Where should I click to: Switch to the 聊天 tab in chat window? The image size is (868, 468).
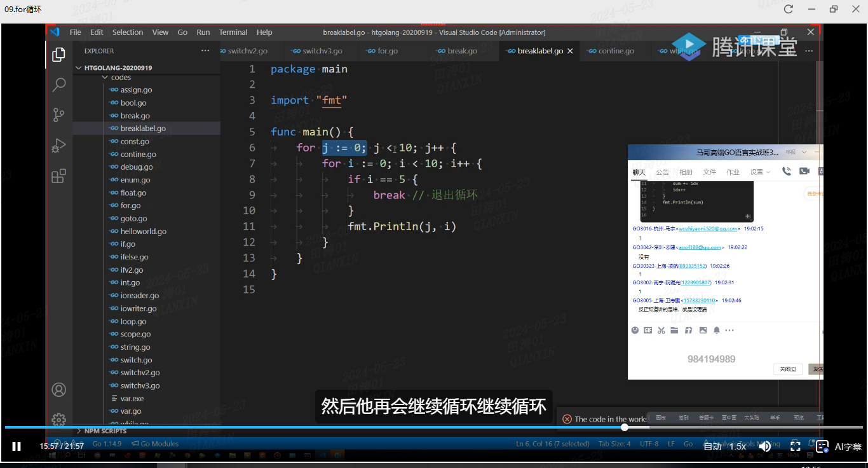pos(639,172)
